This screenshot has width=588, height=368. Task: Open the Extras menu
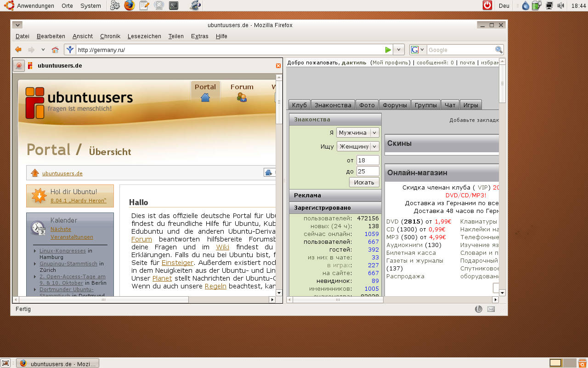click(200, 36)
